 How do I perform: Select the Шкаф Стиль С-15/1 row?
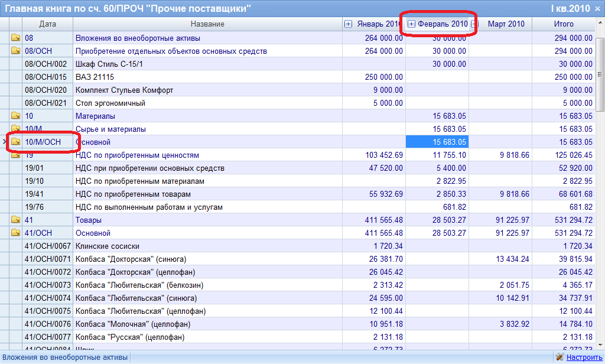207,64
